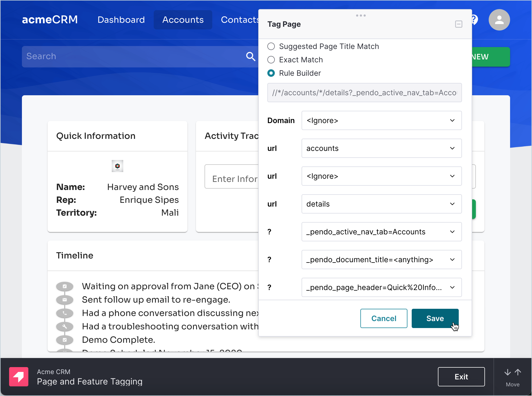Open the _pendo_document_title parameter dropdown

pos(381,260)
